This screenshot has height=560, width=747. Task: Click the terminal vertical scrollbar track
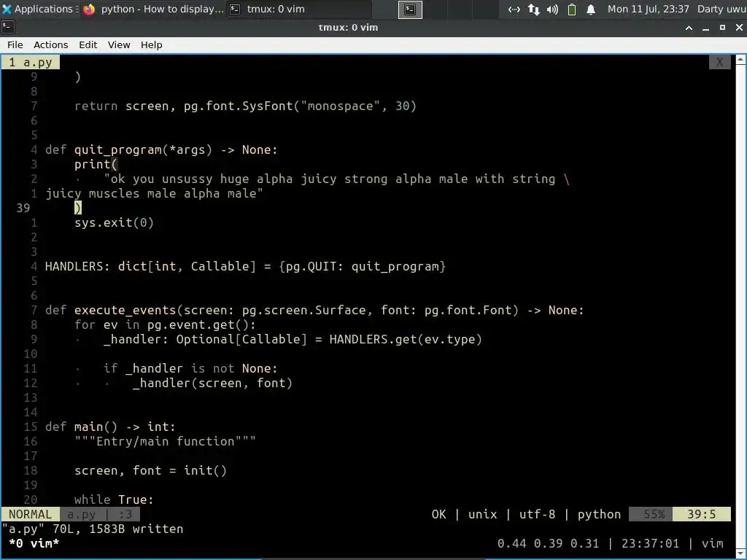(741, 305)
